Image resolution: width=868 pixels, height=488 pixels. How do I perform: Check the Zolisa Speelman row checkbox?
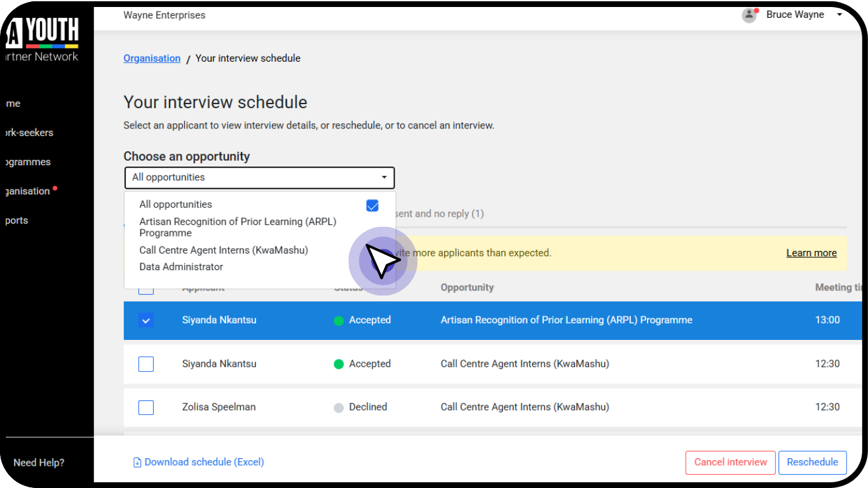pyautogui.click(x=146, y=407)
